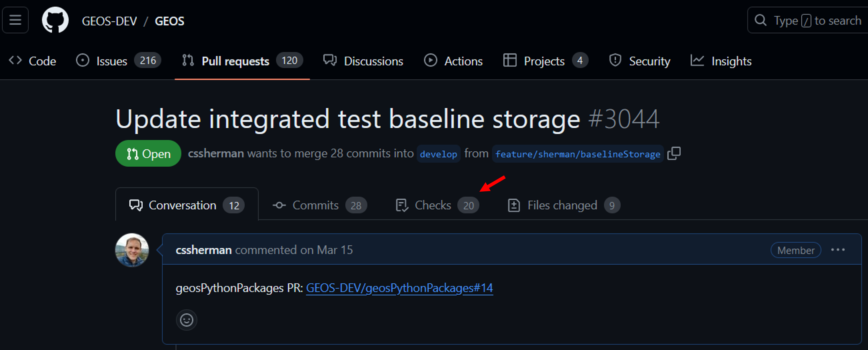This screenshot has width=868, height=350.
Task: Copy the head branch name icon
Action: click(674, 154)
